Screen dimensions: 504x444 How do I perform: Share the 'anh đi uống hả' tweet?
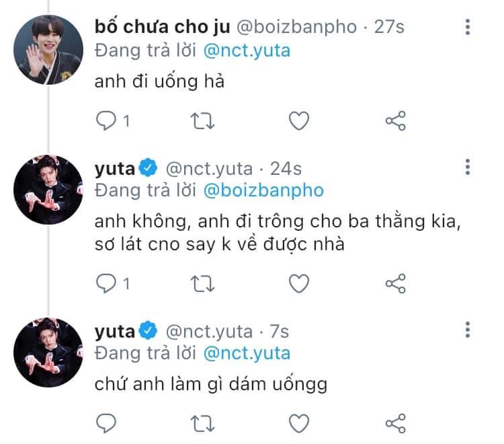pos(395,121)
